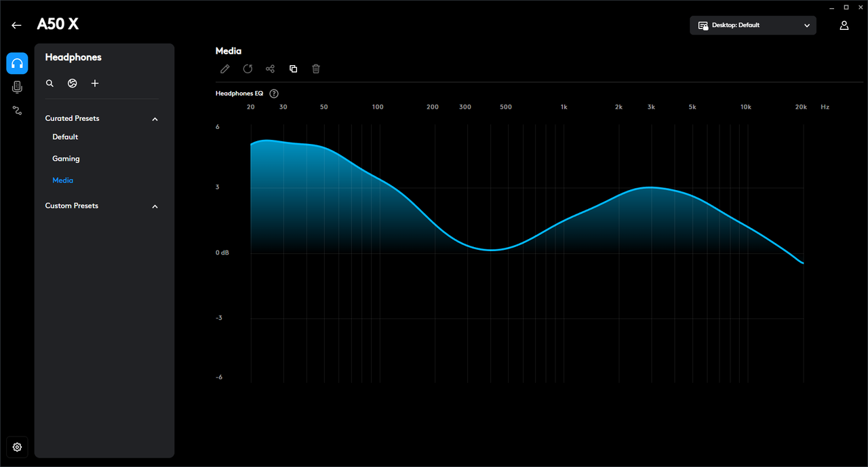Add a new preset with the plus icon
Screen dimensions: 868x467
[x=95, y=83]
